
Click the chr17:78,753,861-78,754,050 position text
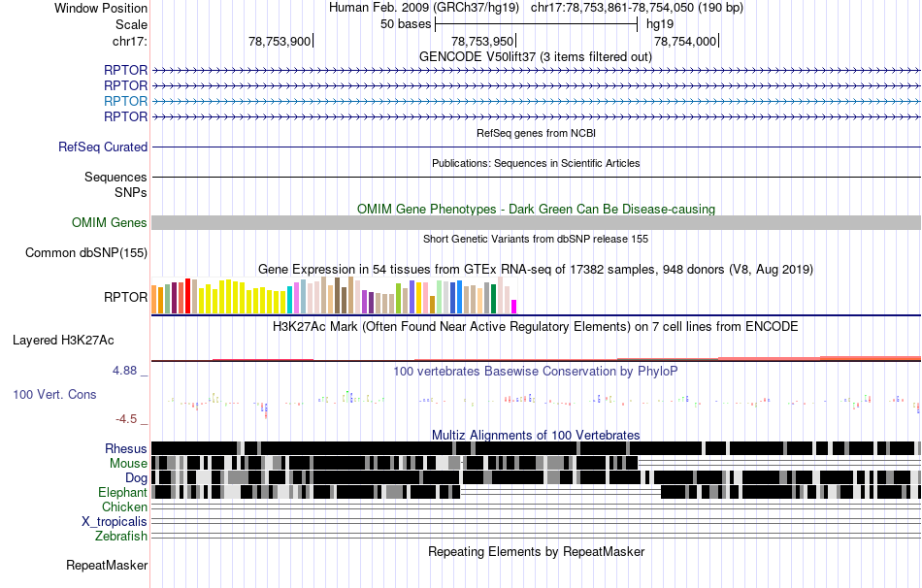(x=637, y=8)
